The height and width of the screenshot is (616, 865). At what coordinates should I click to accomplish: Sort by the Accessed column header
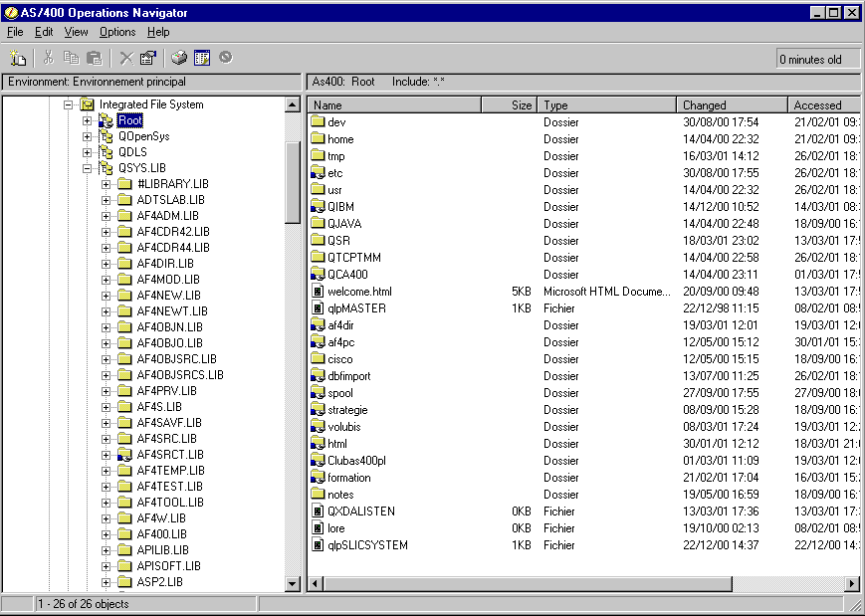pos(823,104)
